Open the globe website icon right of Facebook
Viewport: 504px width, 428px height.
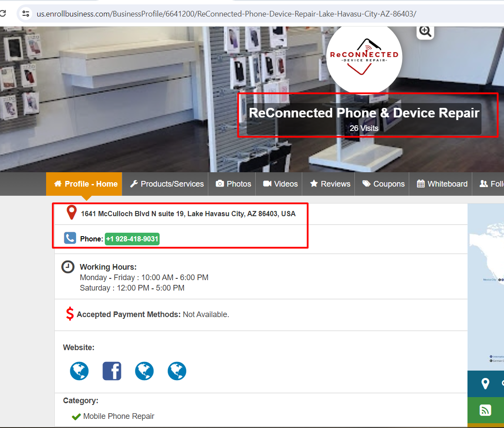144,371
